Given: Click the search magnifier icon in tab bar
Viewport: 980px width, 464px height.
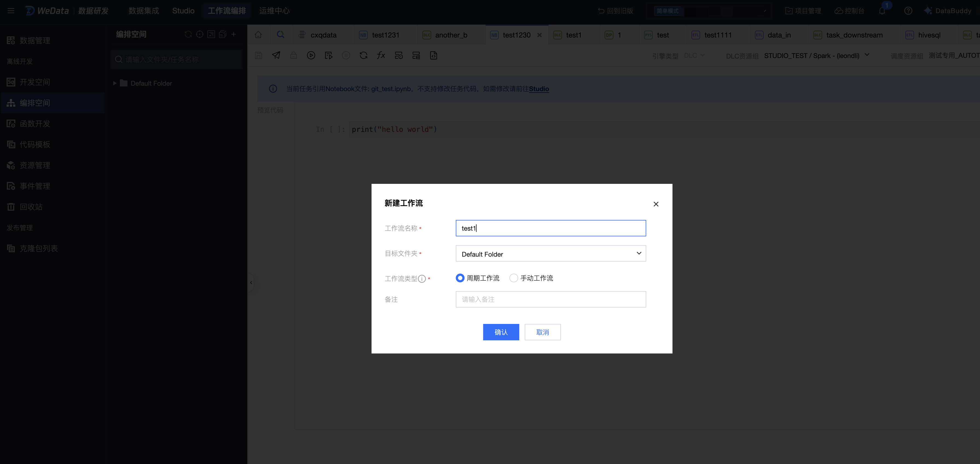Looking at the screenshot, I should pyautogui.click(x=280, y=35).
